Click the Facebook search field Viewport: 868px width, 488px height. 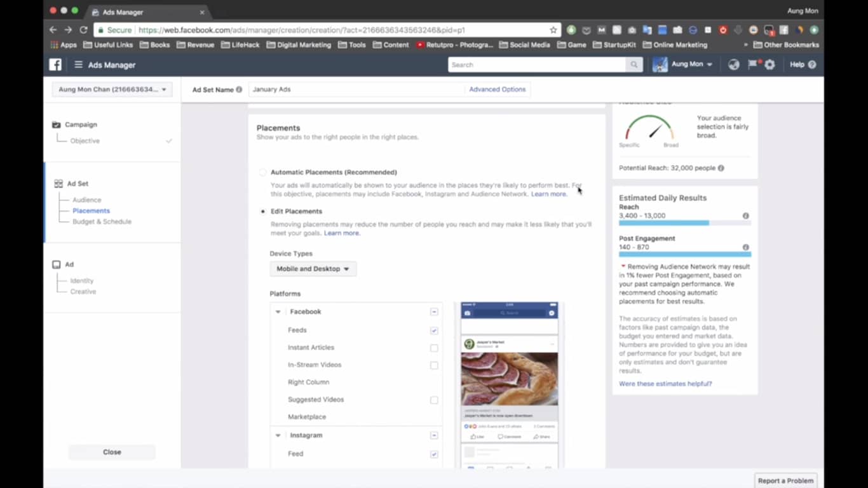[537, 65]
